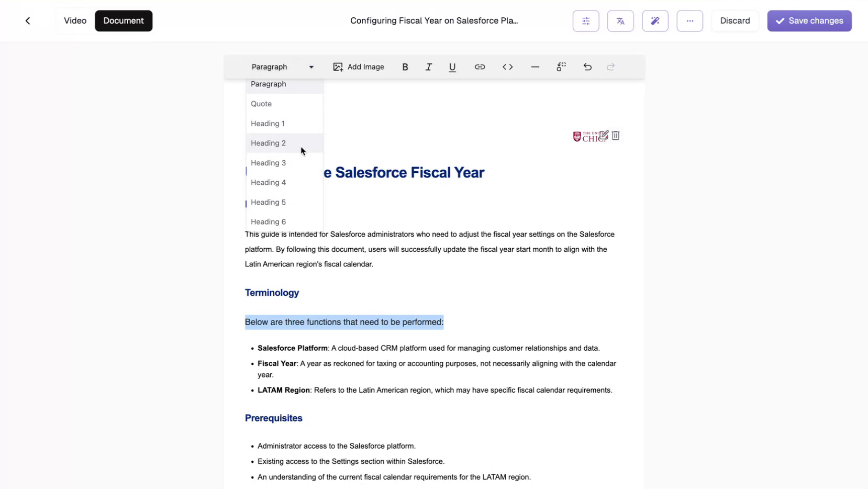Switch to the Document tab
The image size is (868, 489).
[123, 20]
